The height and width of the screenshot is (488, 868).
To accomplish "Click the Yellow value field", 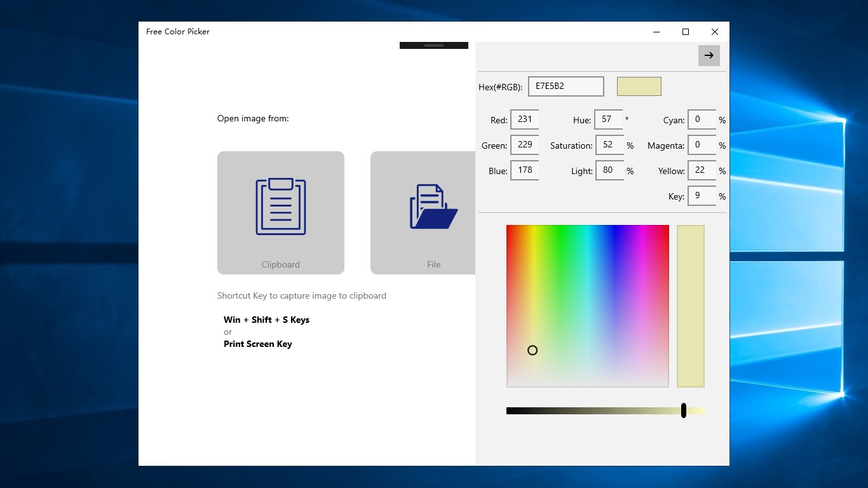I will [702, 170].
